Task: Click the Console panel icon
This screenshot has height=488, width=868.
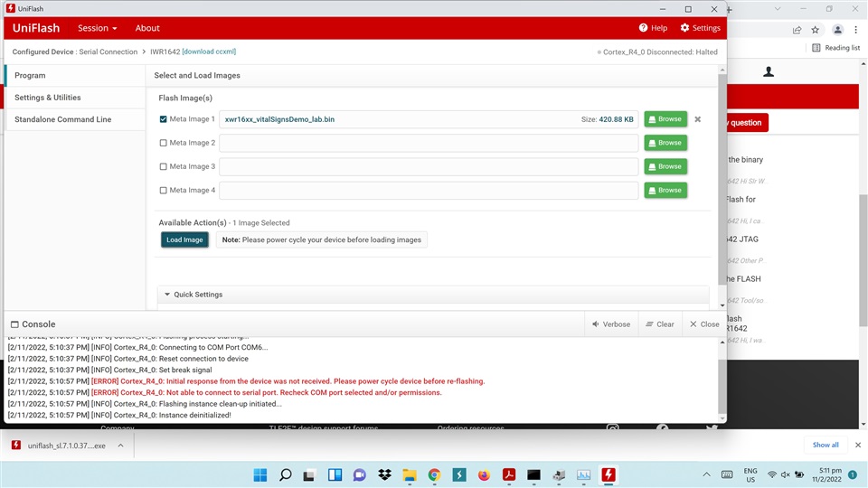Action: tap(15, 324)
